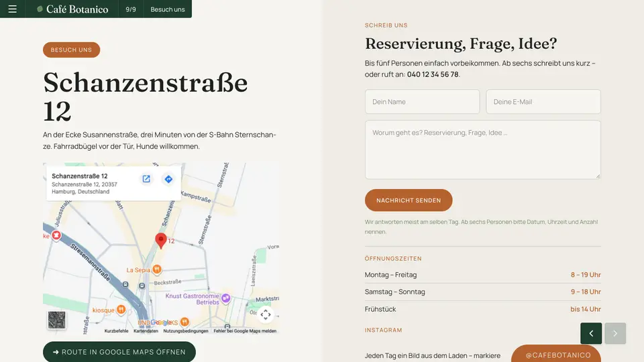Open the @CAFEBOTANICO Instagram button
644x362 pixels.
[x=556, y=354]
